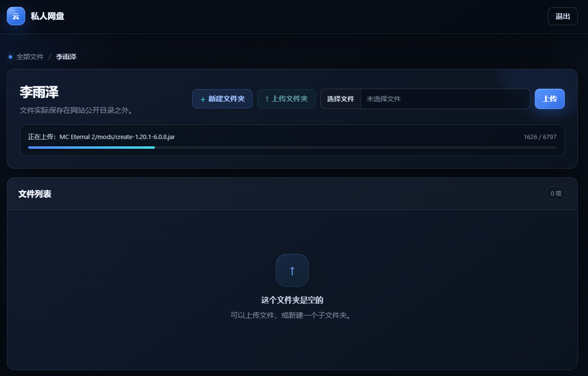Screen dimensions: 588x376
Task: Click the 私人网盘 site title
Action: 47,16
